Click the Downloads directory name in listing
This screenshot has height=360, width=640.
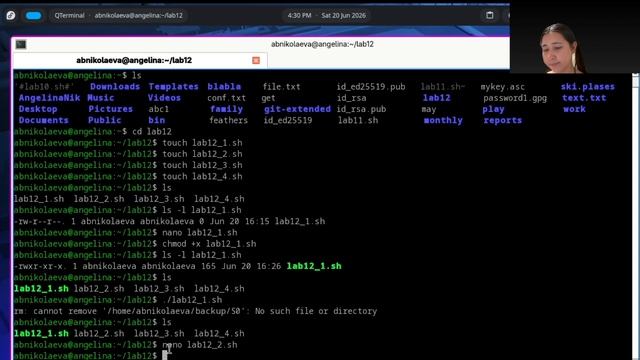(115, 87)
